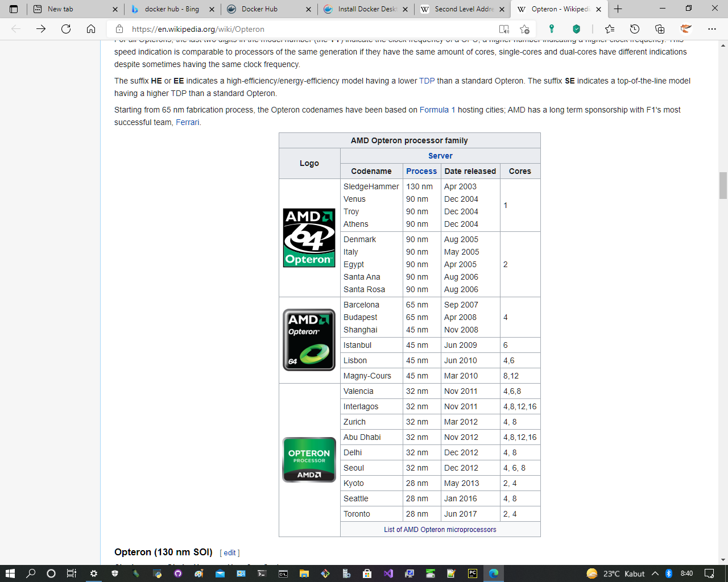
Task: Click the Process column header link
Action: [x=421, y=171]
